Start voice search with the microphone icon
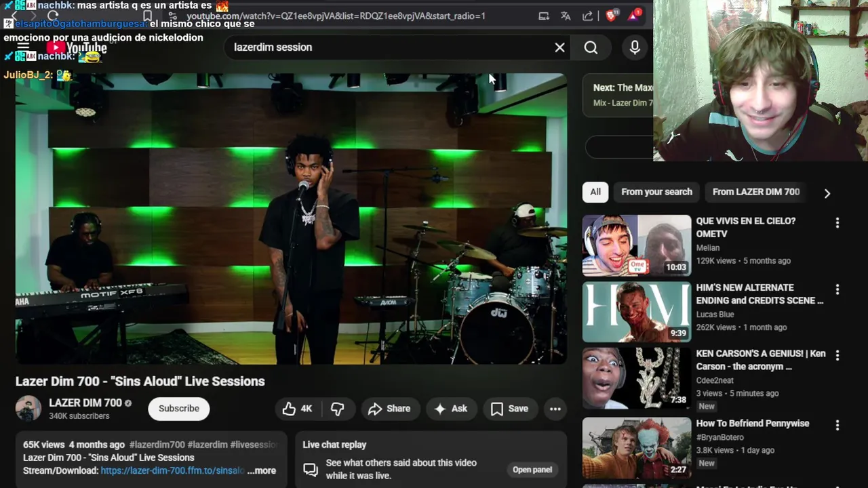The width and height of the screenshot is (868, 488). pos(635,47)
